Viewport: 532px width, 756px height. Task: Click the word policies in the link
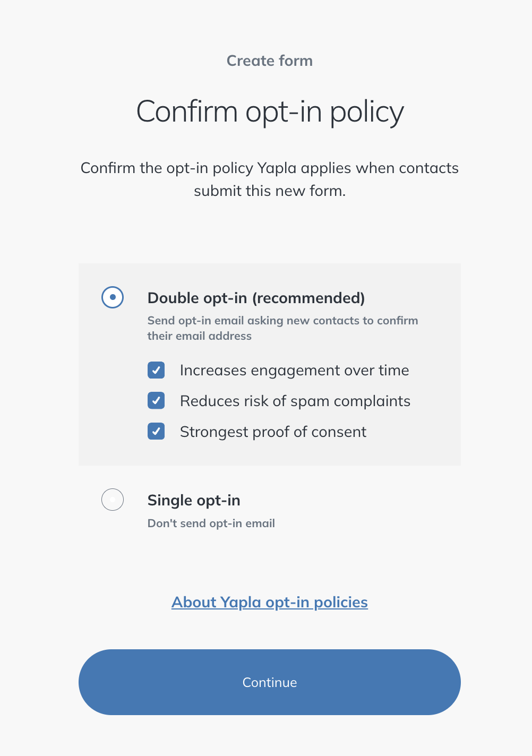pos(341,603)
